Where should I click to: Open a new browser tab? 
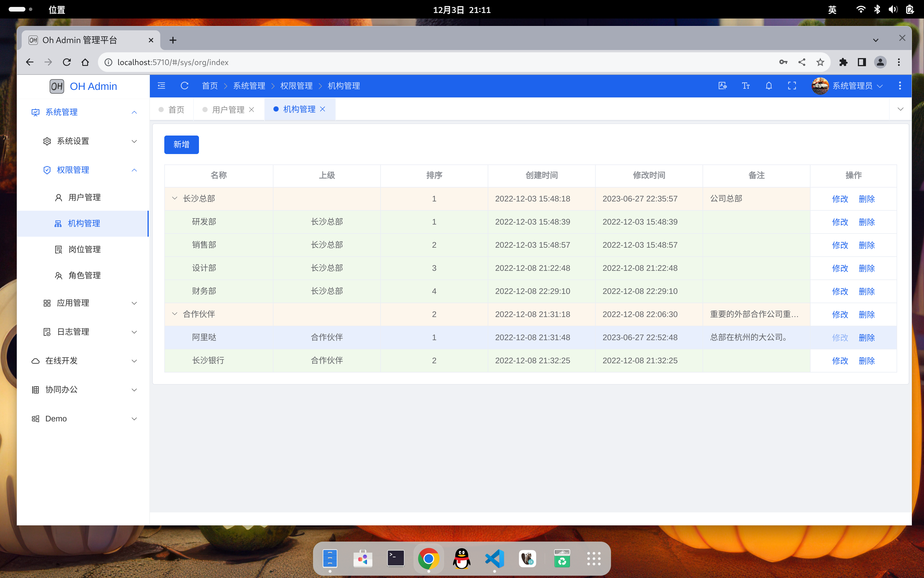173,40
